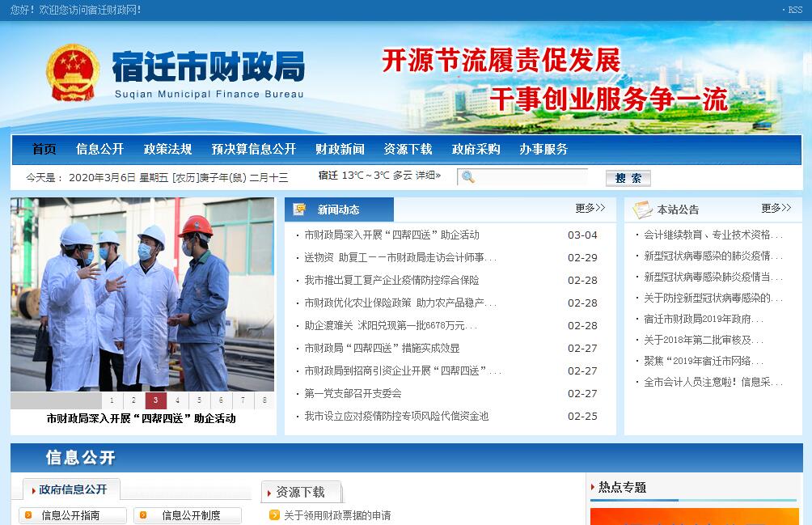The image size is (812, 525).
Task: Open the RSS feed link
Action: pos(794,10)
